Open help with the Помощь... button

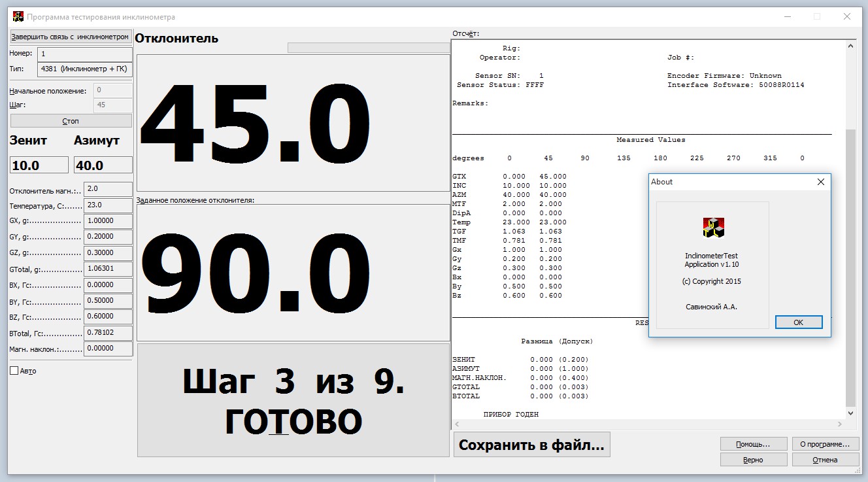tap(753, 444)
